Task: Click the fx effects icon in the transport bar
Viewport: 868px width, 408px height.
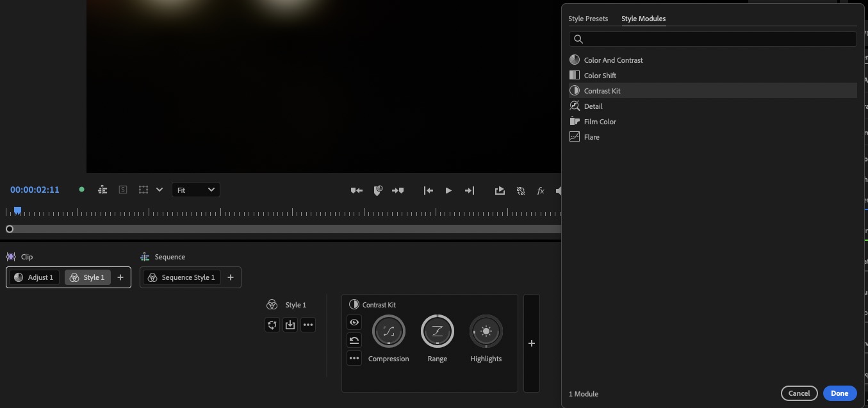Action: [540, 190]
